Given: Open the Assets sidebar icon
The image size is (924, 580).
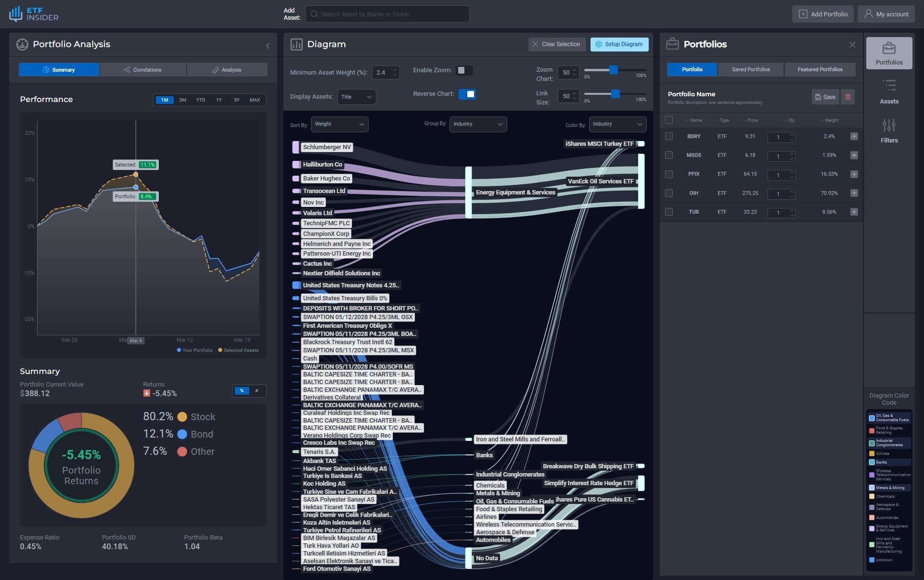Looking at the screenshot, I should [x=889, y=92].
